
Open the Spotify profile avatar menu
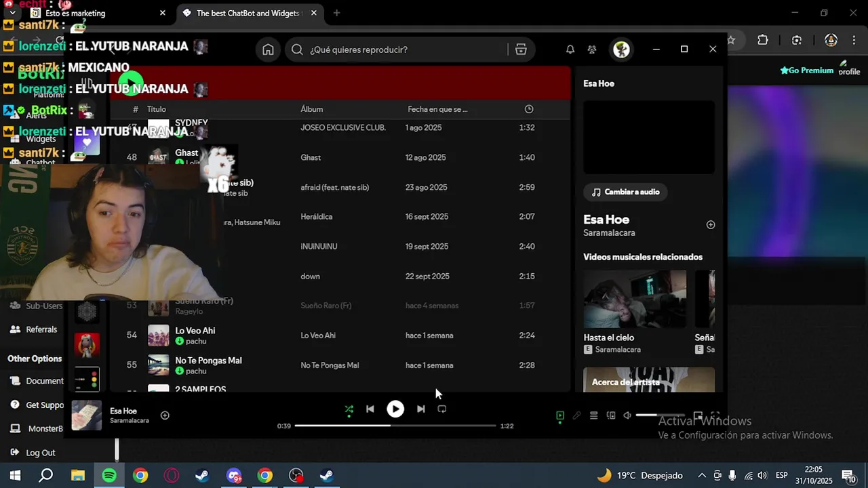pos(621,49)
